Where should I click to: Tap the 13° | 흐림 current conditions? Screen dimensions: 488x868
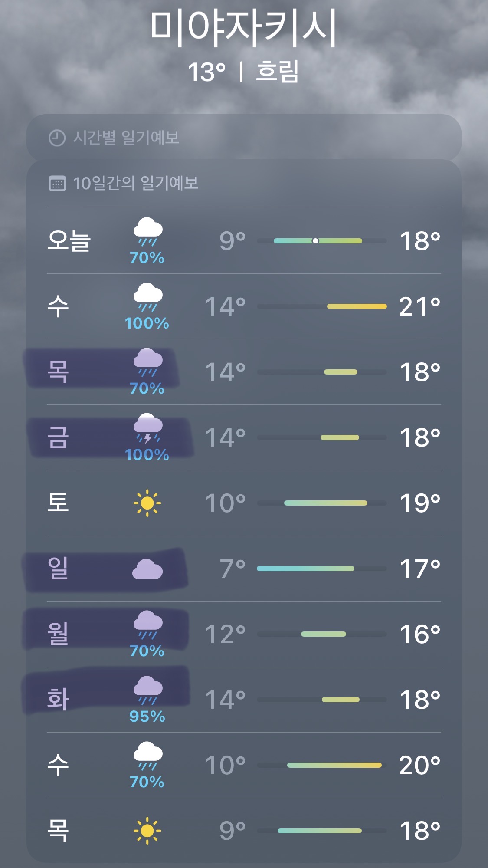pyautogui.click(x=244, y=72)
